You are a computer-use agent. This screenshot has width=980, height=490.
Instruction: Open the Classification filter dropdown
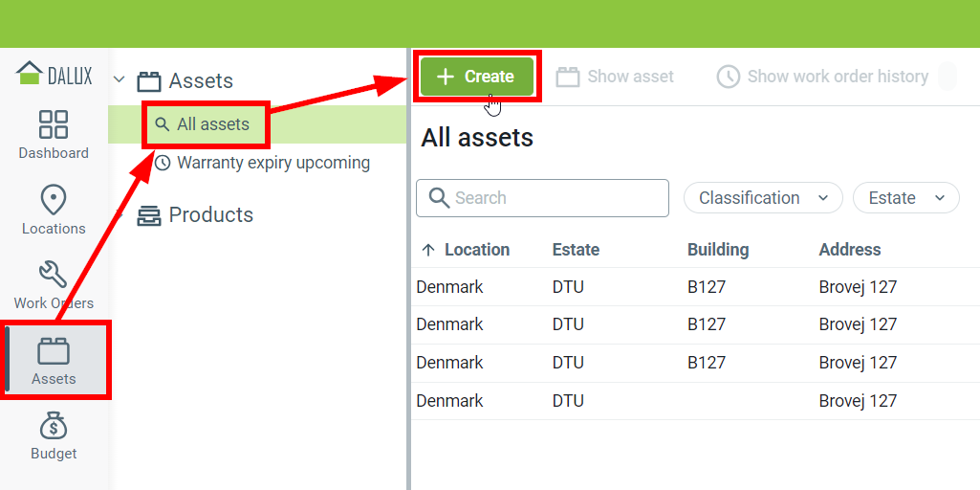763,198
